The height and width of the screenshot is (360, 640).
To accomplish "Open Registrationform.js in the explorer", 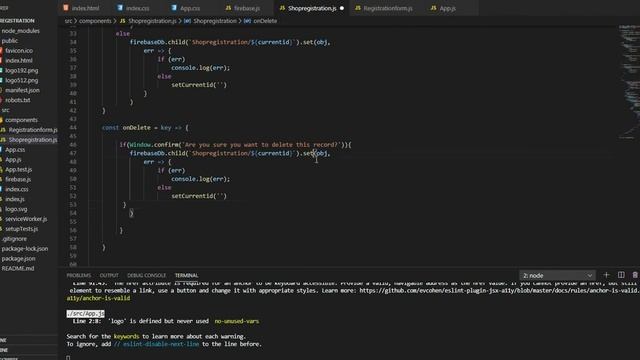I will coord(33,130).
